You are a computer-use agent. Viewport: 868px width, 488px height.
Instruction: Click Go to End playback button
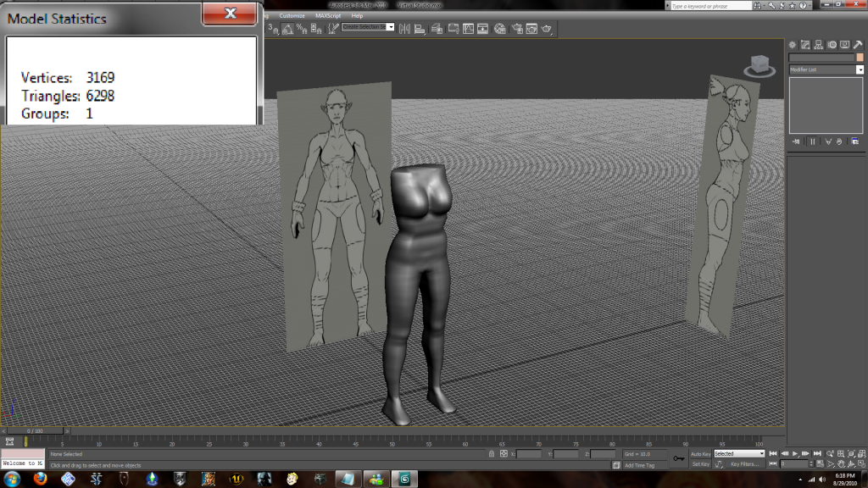(x=817, y=454)
